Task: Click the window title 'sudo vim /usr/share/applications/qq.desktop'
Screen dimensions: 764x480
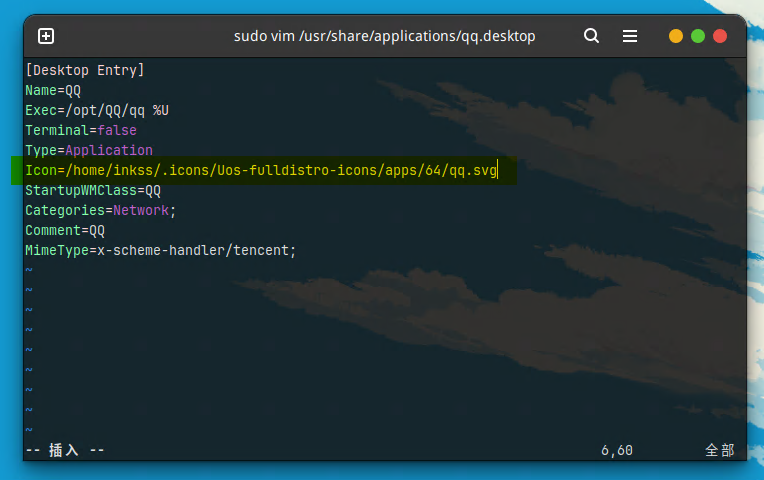Action: point(384,36)
